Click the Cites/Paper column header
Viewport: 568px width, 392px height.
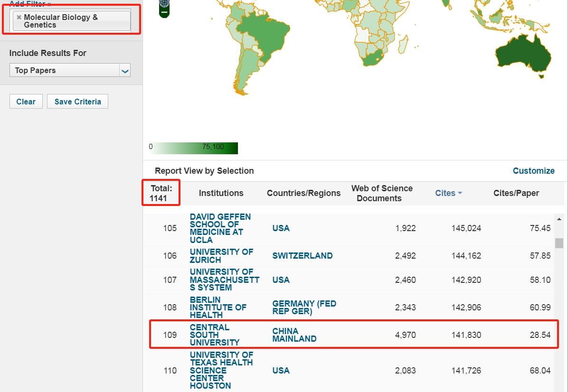(x=516, y=193)
